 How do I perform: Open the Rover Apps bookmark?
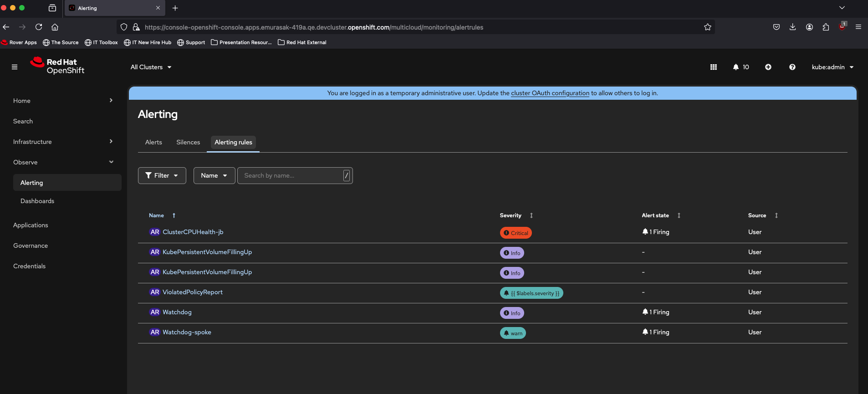coord(19,42)
